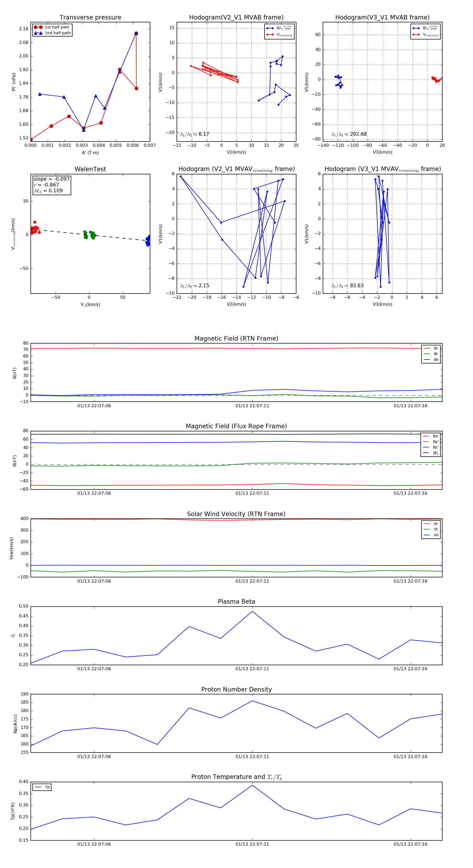Select the "Bz'" legend entry

[431, 447]
